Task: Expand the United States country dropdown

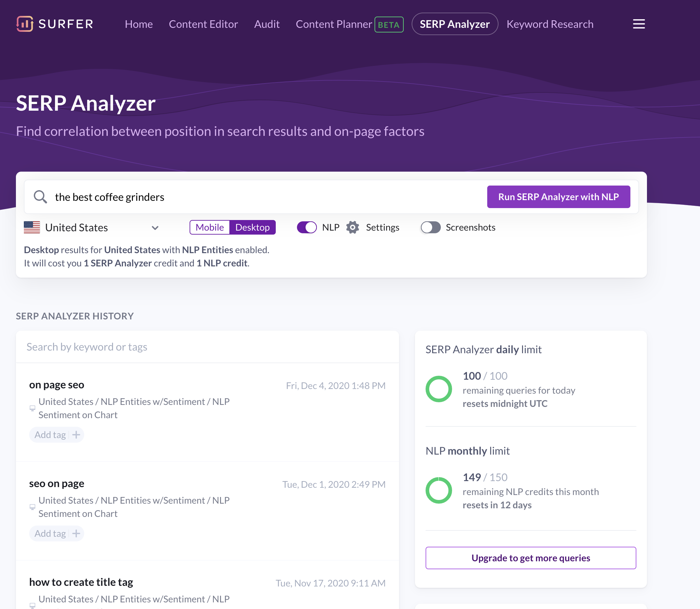Action: click(156, 227)
